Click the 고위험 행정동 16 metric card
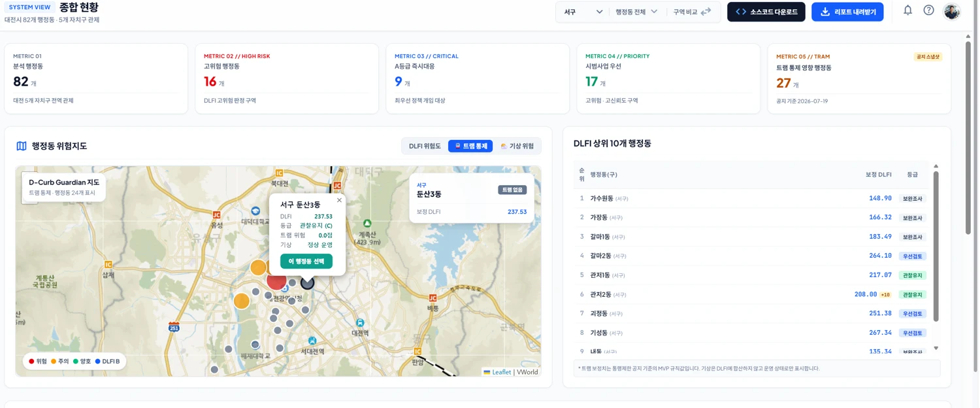This screenshot has width=980, height=408. 287,78
